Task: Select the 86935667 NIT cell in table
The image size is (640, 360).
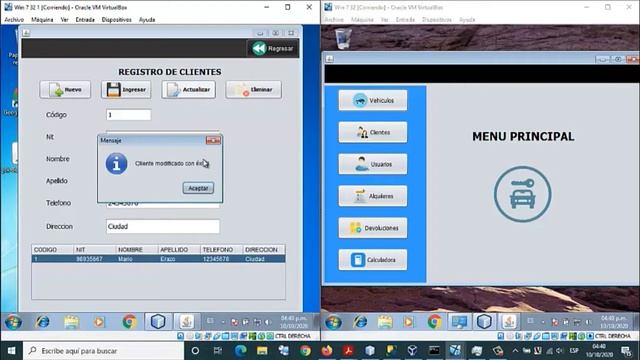Action: pos(95,259)
